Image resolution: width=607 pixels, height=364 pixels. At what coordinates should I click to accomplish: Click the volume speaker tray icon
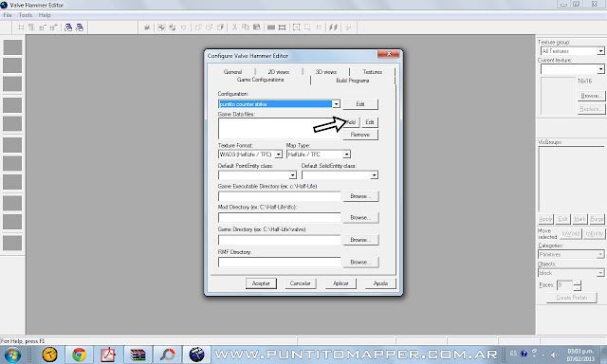[555, 354]
